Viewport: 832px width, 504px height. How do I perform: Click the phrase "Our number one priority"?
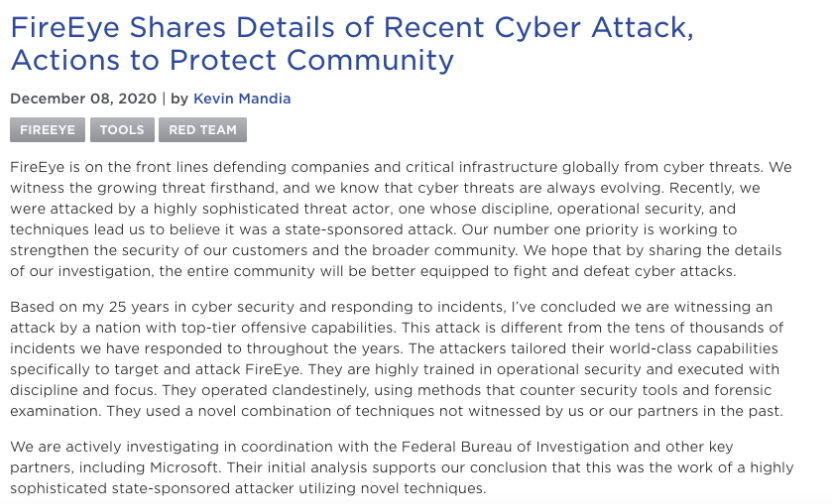point(541,228)
